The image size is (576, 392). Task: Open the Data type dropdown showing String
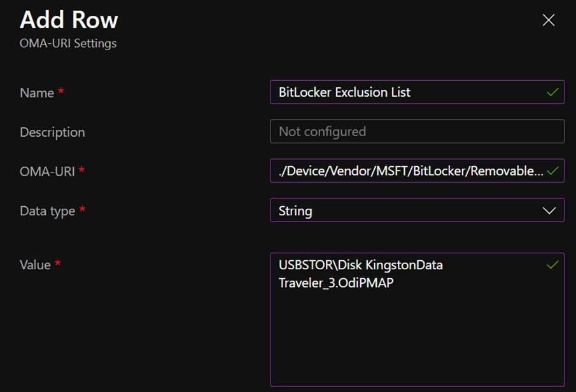click(x=417, y=210)
